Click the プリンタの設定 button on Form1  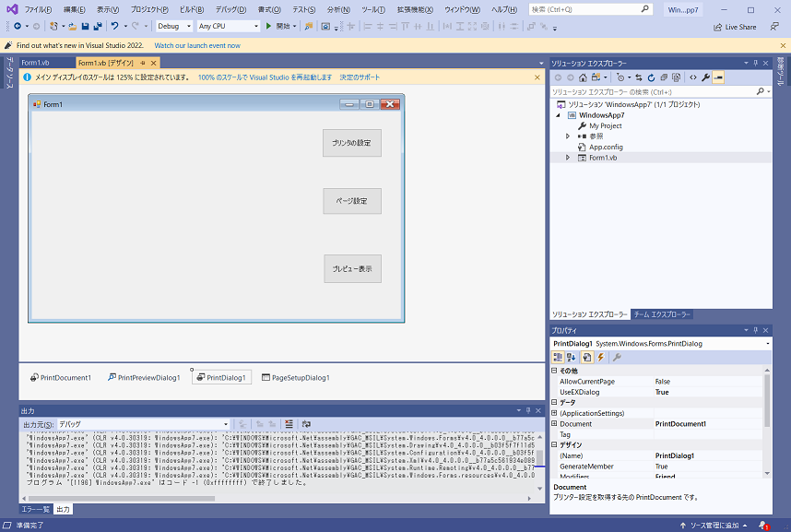(x=351, y=143)
